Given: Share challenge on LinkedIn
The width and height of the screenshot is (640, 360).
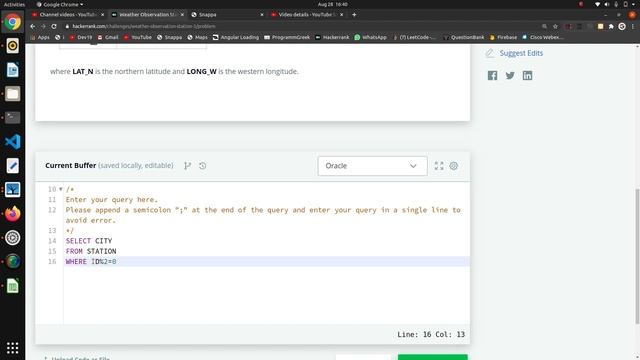Looking at the screenshot, I should tap(527, 76).
